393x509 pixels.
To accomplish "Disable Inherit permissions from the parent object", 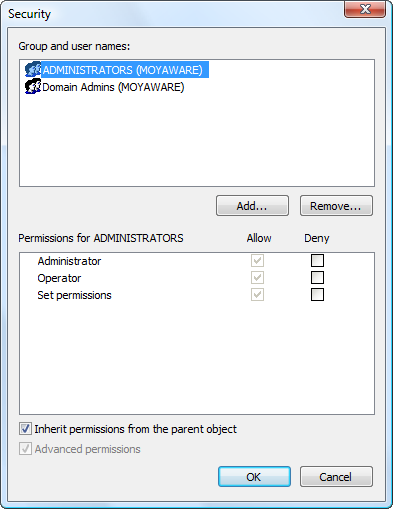I will click(25, 429).
